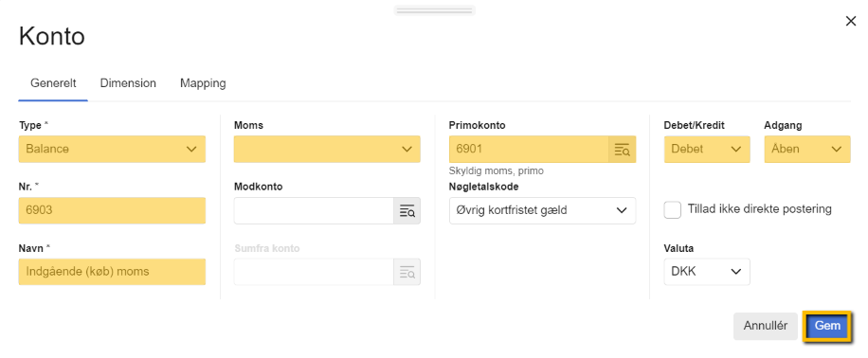The height and width of the screenshot is (358, 868).
Task: Enable Tillad ikke direkte postering checkbox
Action: (672, 209)
